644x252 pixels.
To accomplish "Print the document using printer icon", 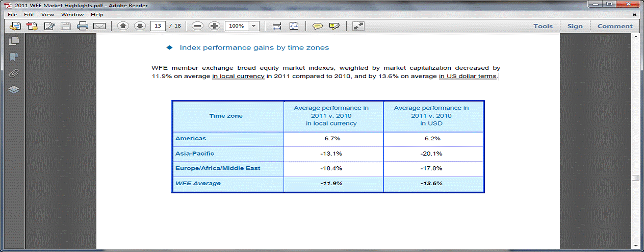I will 83,26.
